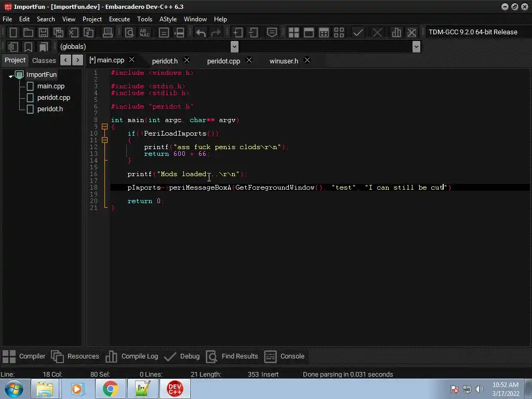Click the Goto Line toolbar icon

coord(179,33)
